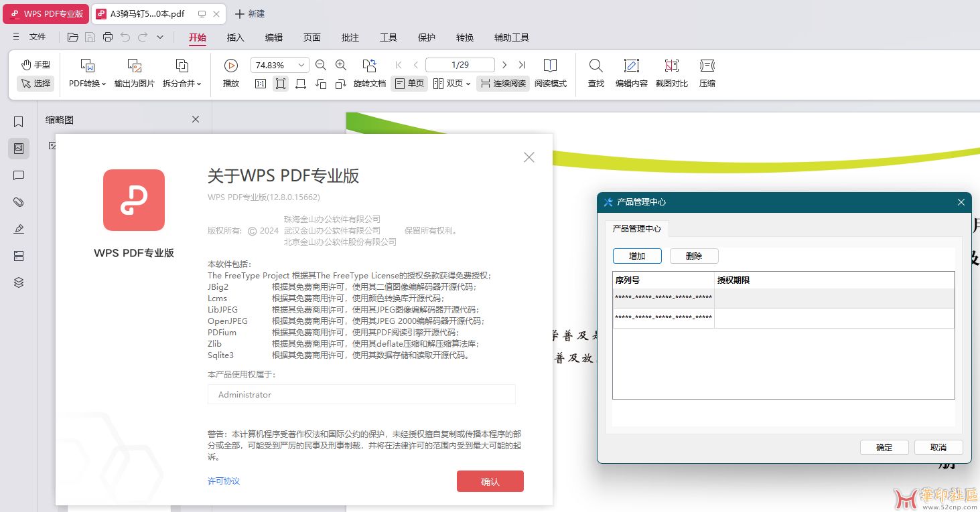Click the Find search icon
The height and width of the screenshot is (512, 980).
tap(596, 66)
